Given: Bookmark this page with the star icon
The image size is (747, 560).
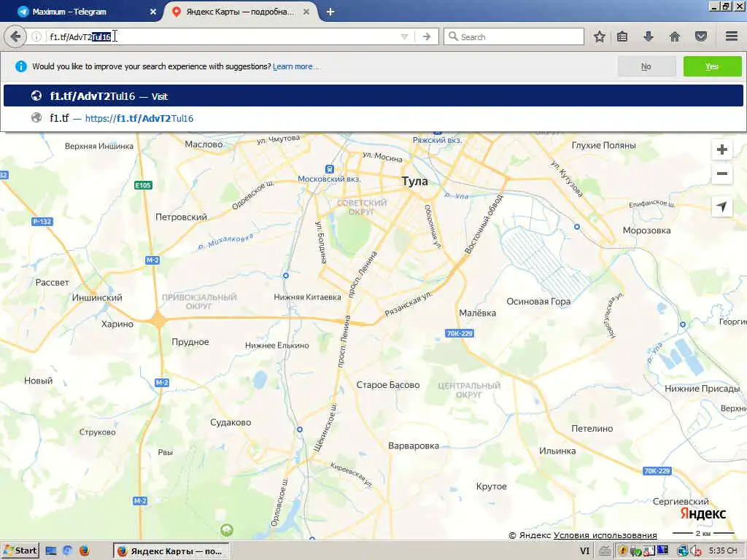Looking at the screenshot, I should tap(600, 36).
